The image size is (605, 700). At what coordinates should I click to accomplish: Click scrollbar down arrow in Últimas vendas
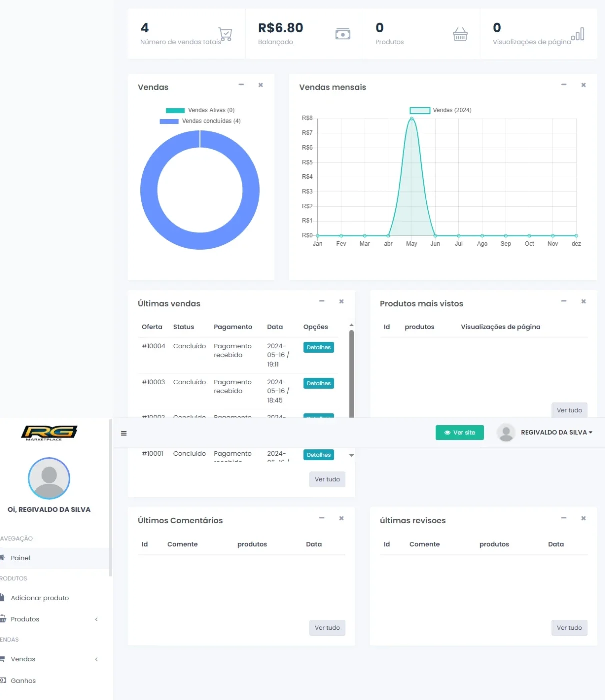click(351, 455)
